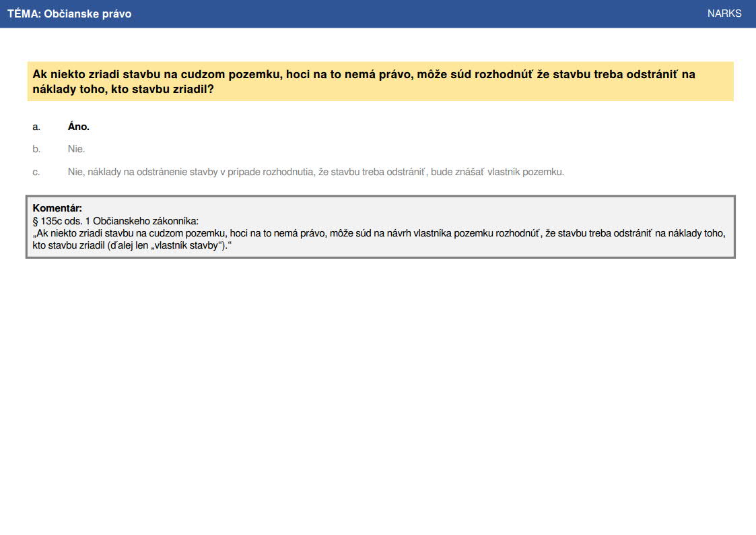Click the letter 'c.' option marker
756x535 pixels.
click(x=36, y=172)
